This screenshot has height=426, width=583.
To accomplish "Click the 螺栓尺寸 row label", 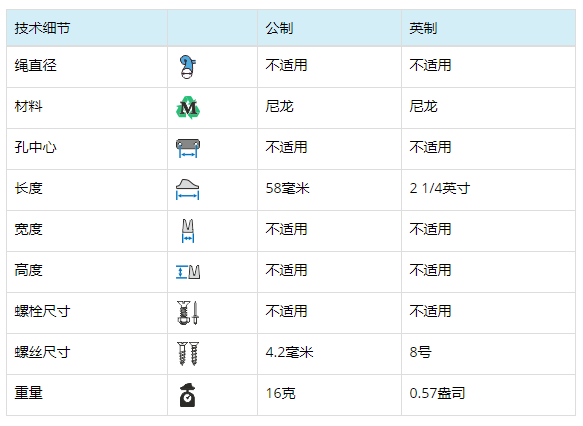I will click(42, 311).
